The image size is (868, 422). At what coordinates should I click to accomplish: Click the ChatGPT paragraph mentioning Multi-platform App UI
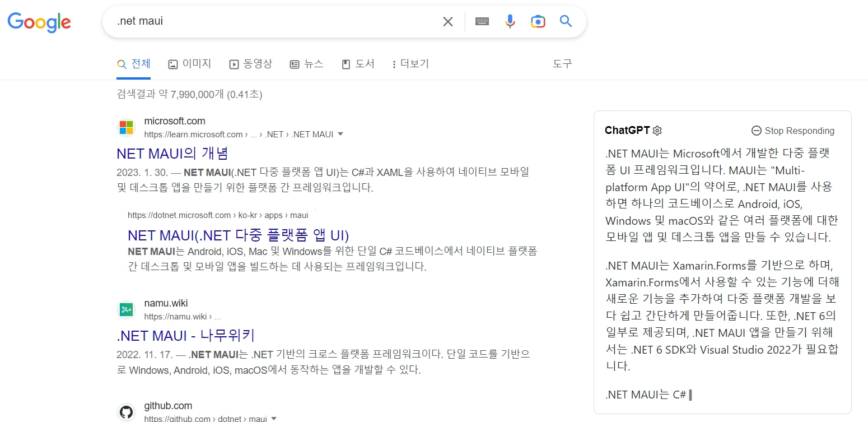click(x=722, y=195)
